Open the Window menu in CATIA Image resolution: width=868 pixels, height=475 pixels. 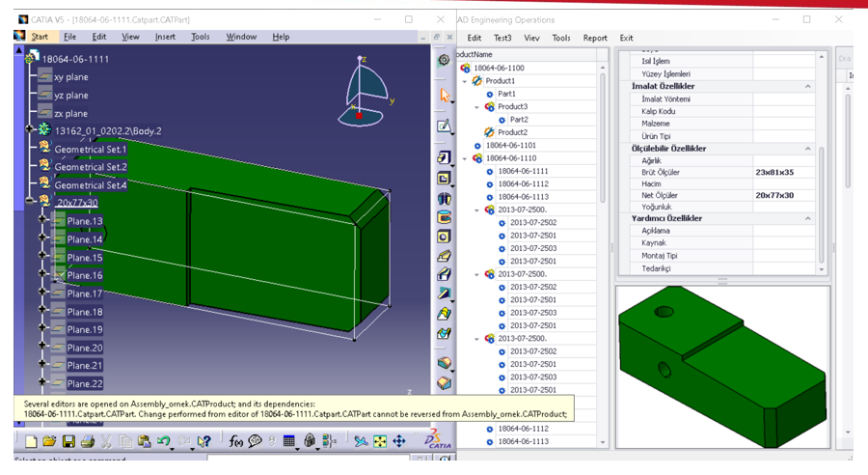(x=241, y=37)
